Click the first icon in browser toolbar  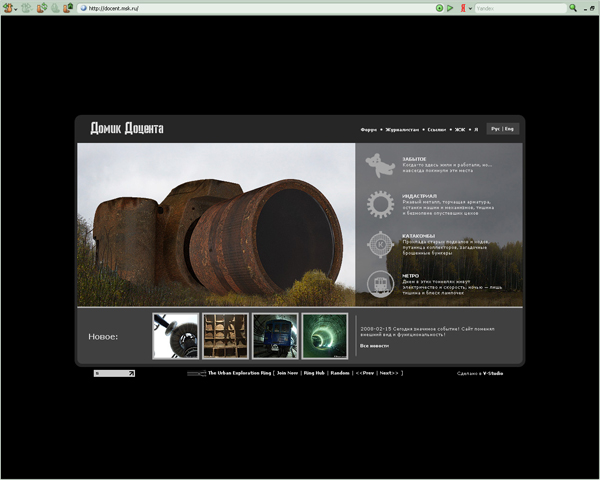point(8,8)
